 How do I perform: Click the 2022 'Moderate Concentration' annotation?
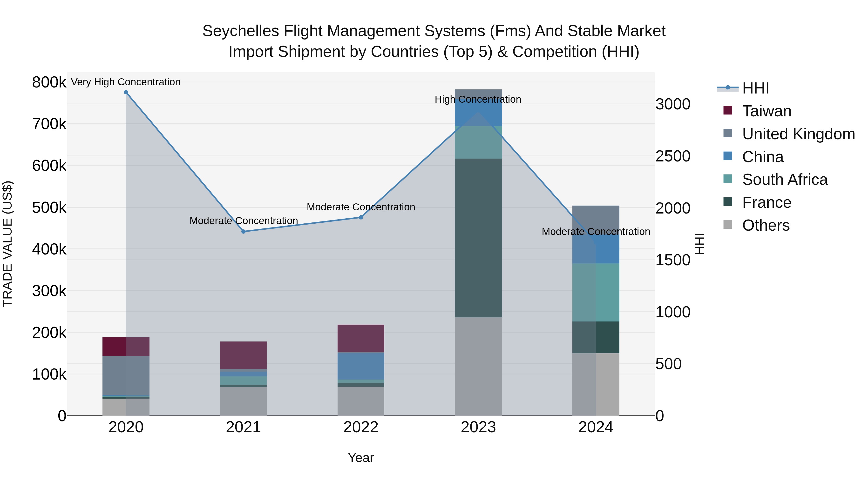[361, 207]
